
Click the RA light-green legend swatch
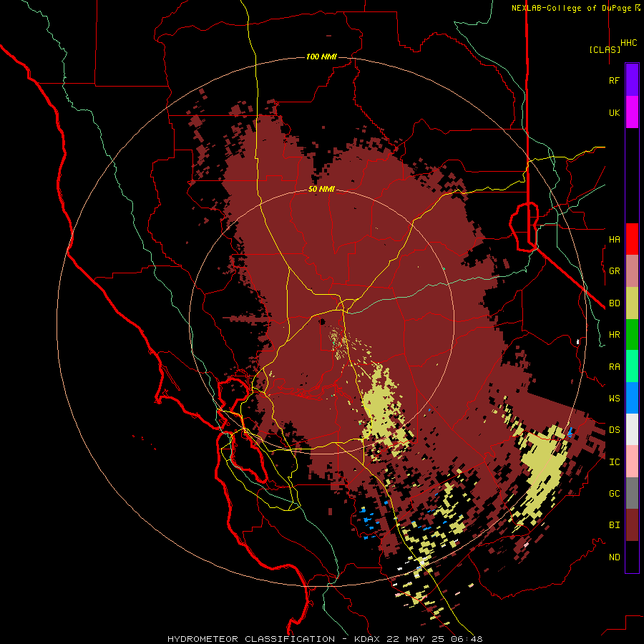pos(632,366)
